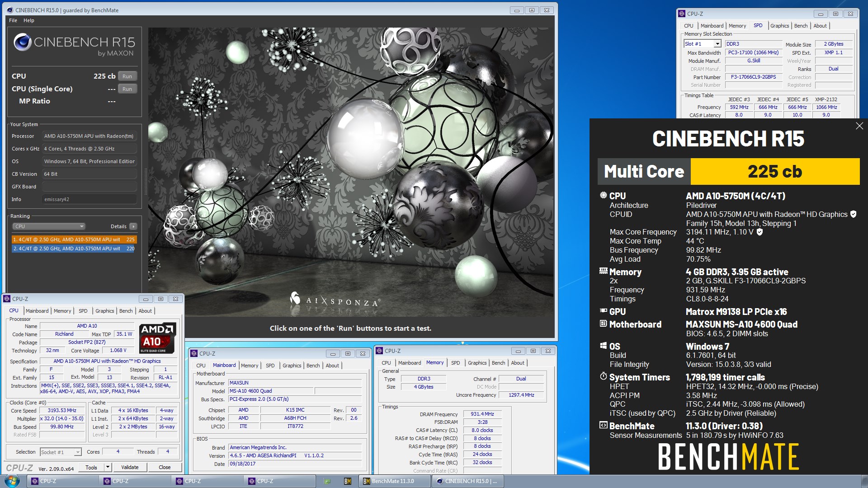The height and width of the screenshot is (488, 868).
Task: Activate the third CPU-Z taskbar button
Action: [x=208, y=481]
